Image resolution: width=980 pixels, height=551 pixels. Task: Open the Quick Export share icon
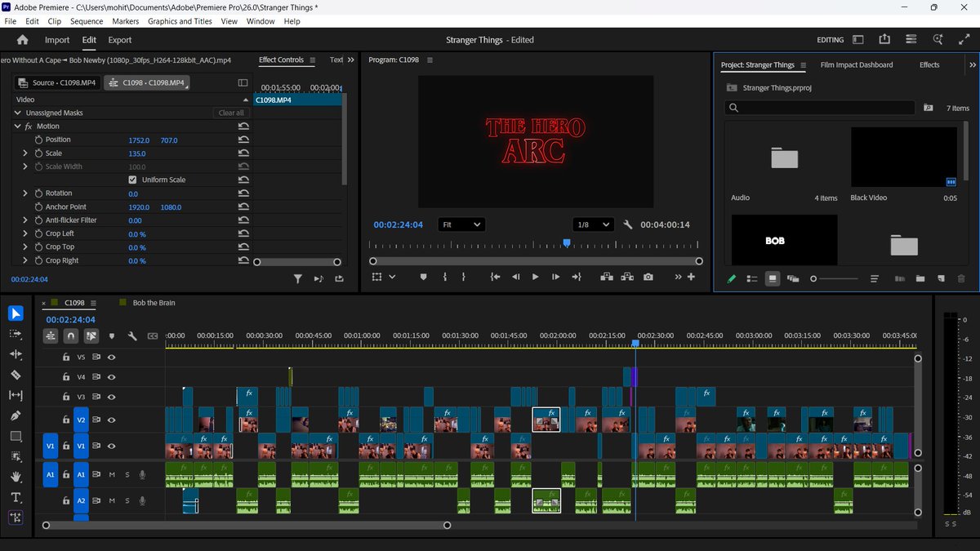(884, 39)
